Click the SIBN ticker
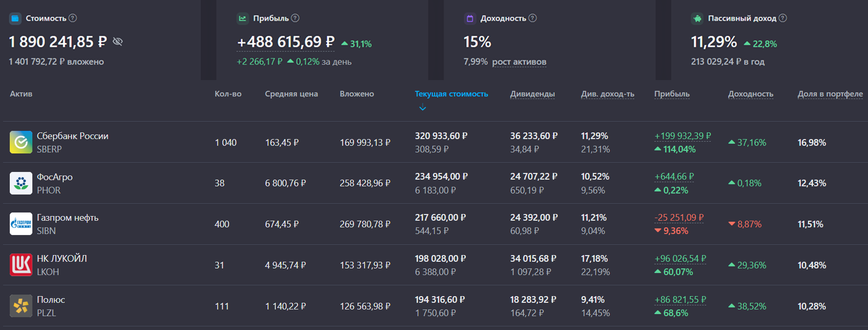 click(46, 231)
